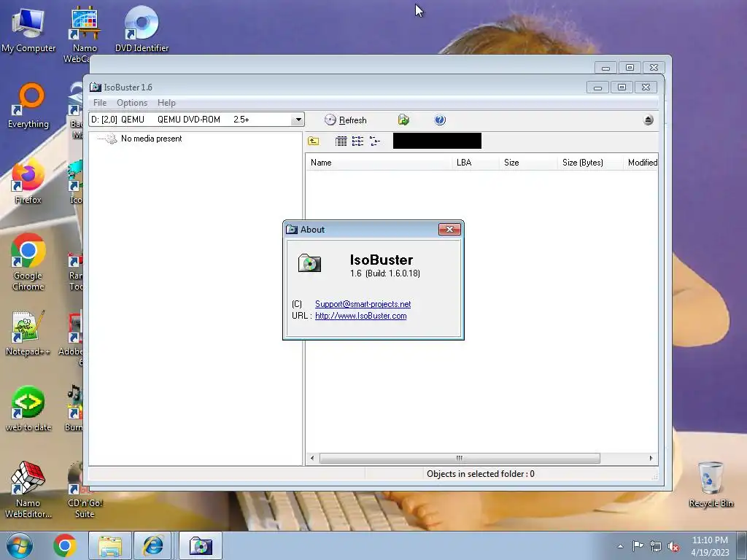The height and width of the screenshot is (560, 747).
Task: Open the File menu
Action: coord(100,103)
